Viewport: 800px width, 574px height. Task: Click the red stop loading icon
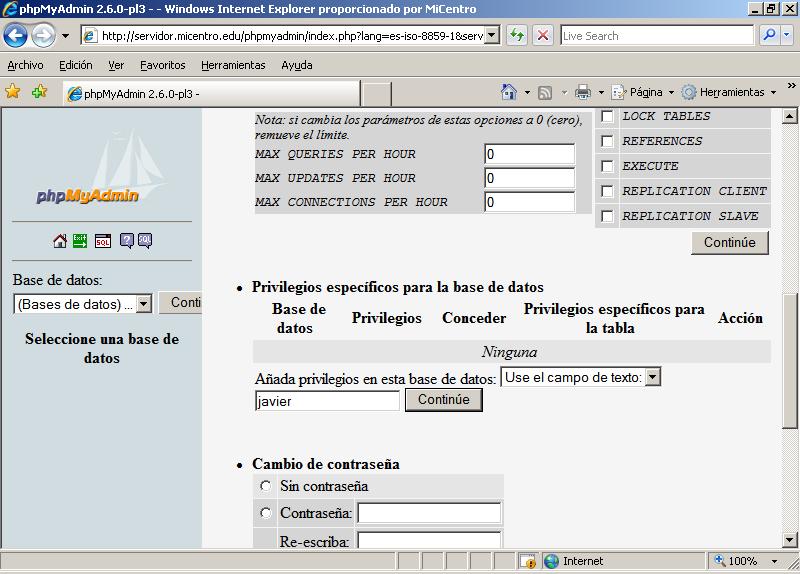(x=543, y=36)
